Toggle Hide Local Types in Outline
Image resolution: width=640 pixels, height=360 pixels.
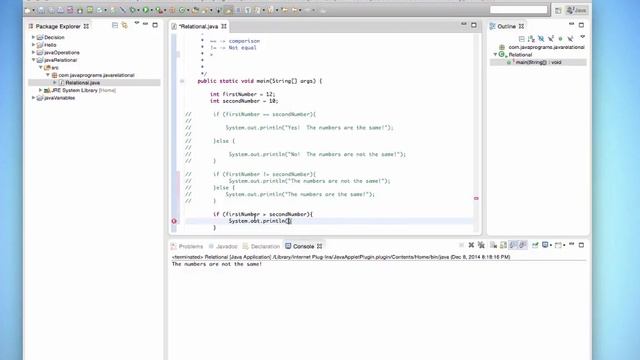tap(570, 39)
